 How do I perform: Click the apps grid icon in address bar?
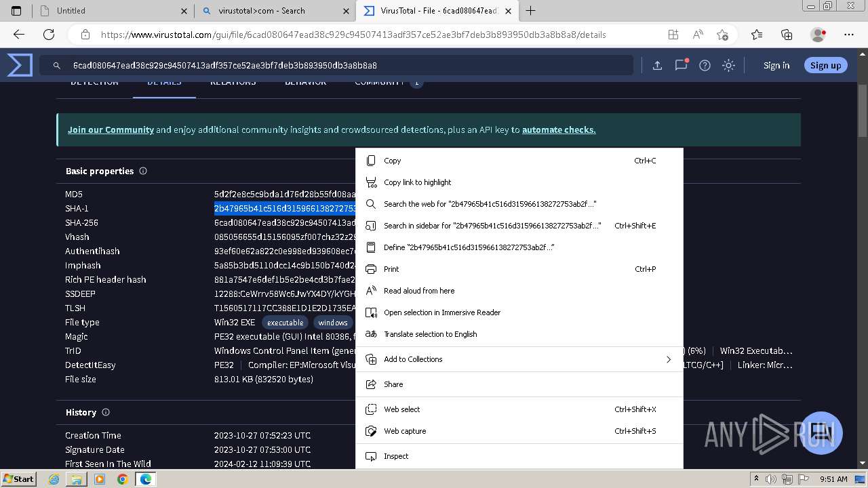click(673, 35)
